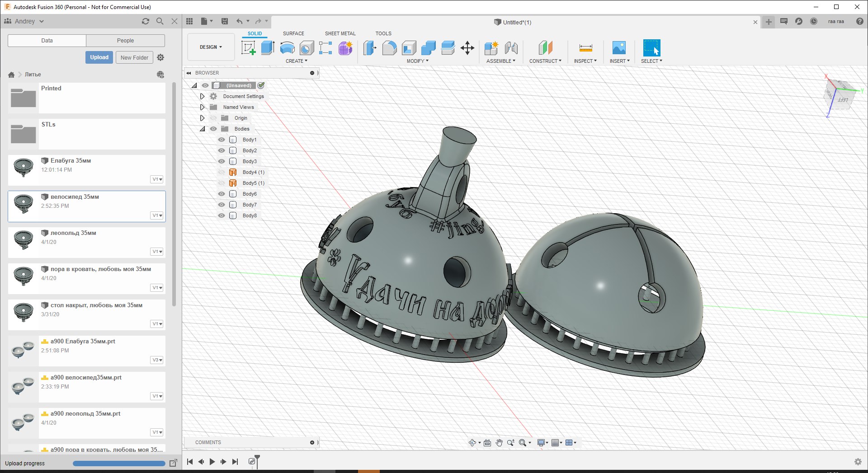Click the New Folder button

[x=134, y=57]
